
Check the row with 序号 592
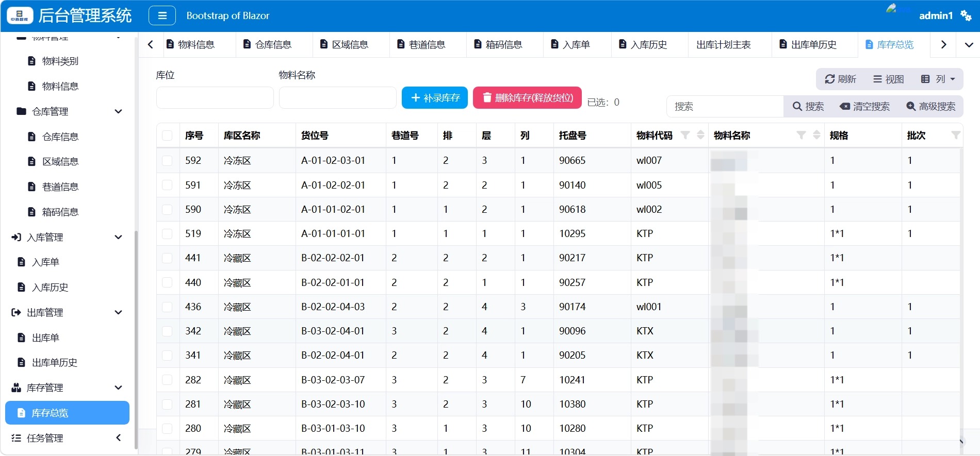tap(167, 160)
